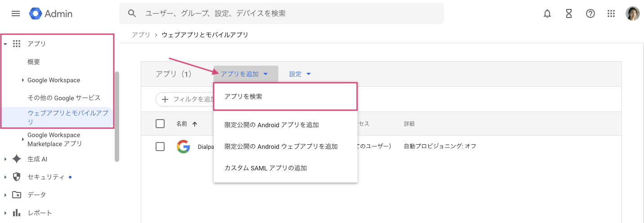Click the アプリ breadcrumb link
The height and width of the screenshot is (223, 644).
pyautogui.click(x=141, y=35)
